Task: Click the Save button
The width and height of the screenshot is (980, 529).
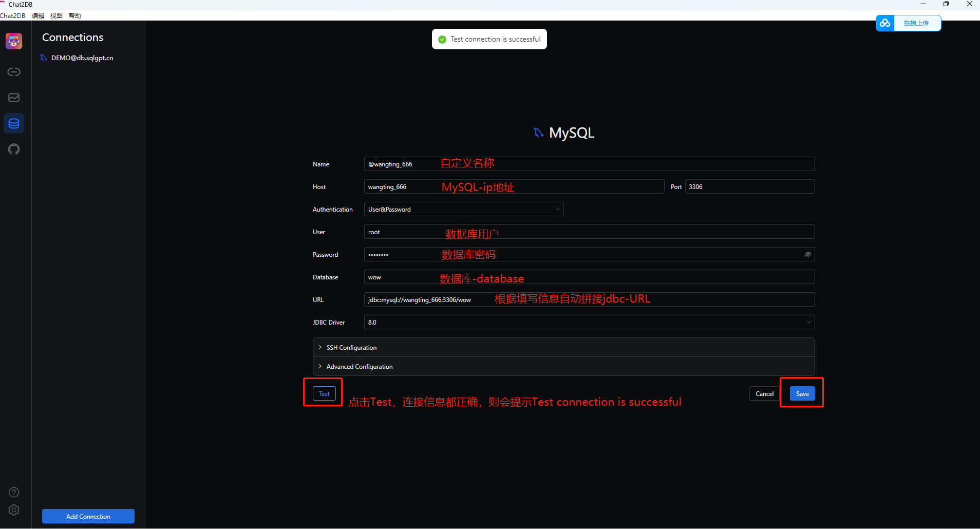Action: pos(802,394)
